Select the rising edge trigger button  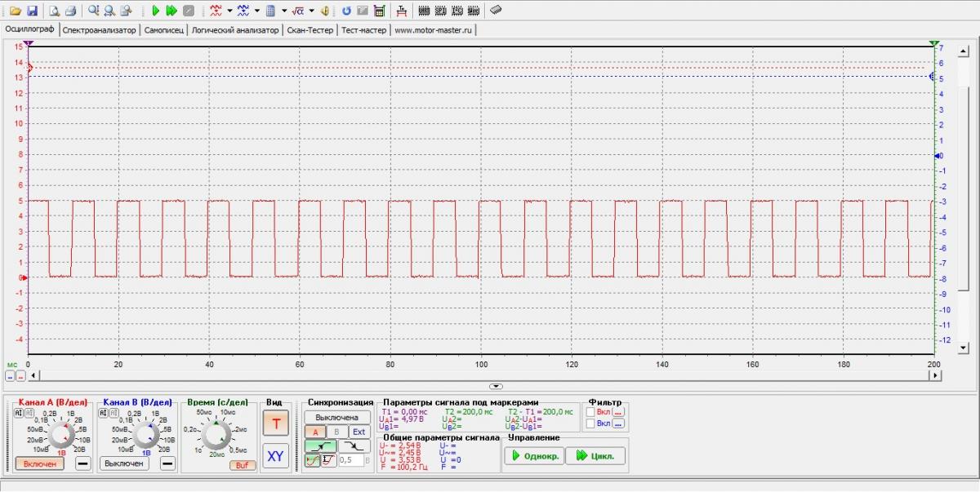click(x=318, y=446)
